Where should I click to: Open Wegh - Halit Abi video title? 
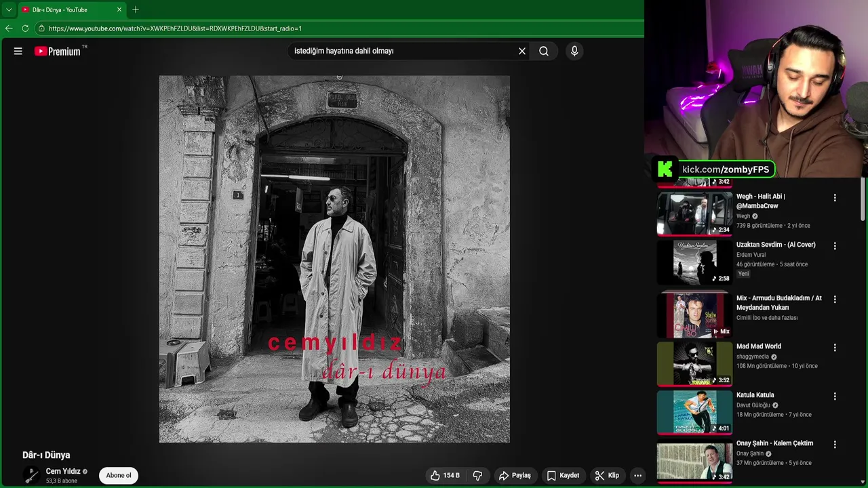pos(761,201)
